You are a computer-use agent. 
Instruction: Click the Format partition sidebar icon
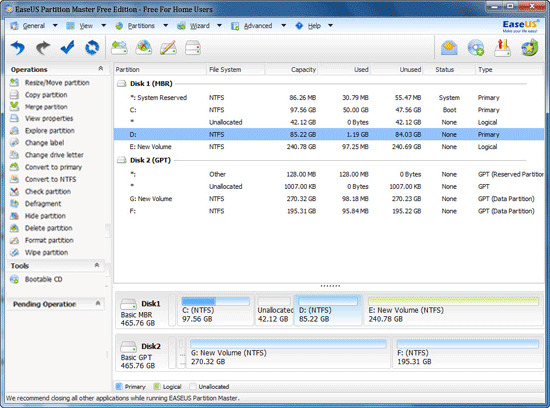click(14, 240)
